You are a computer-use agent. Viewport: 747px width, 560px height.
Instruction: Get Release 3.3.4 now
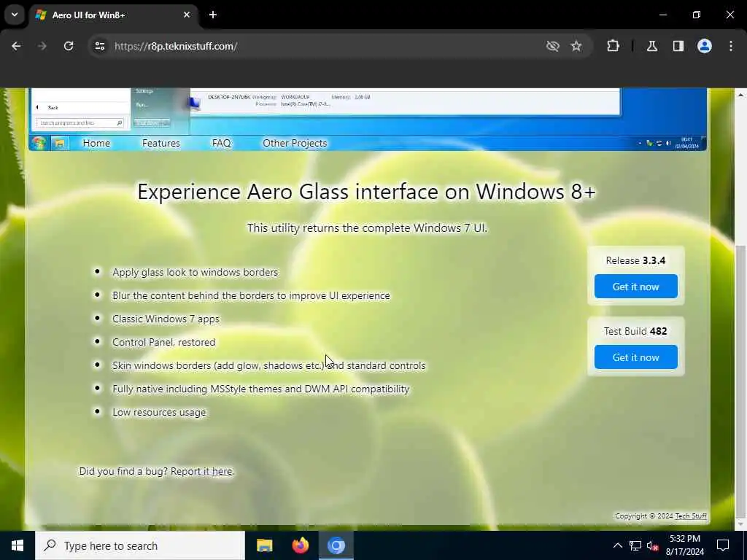click(x=635, y=287)
